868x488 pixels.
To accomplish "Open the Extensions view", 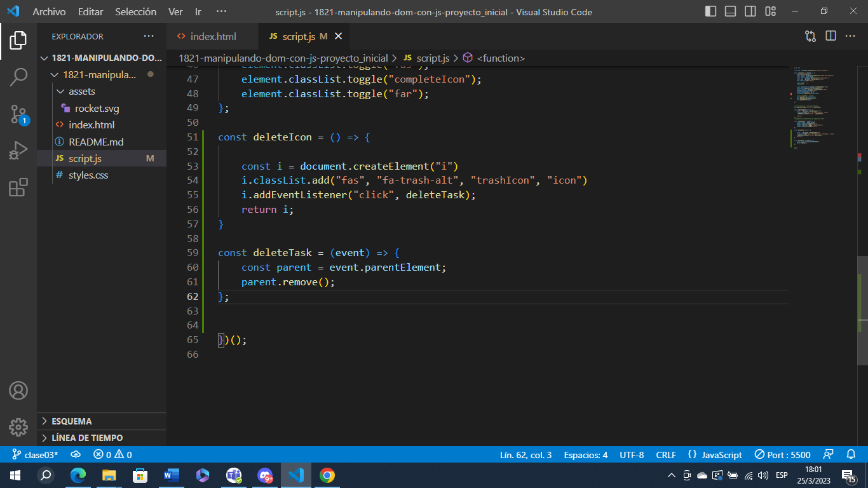I will coord(18,187).
